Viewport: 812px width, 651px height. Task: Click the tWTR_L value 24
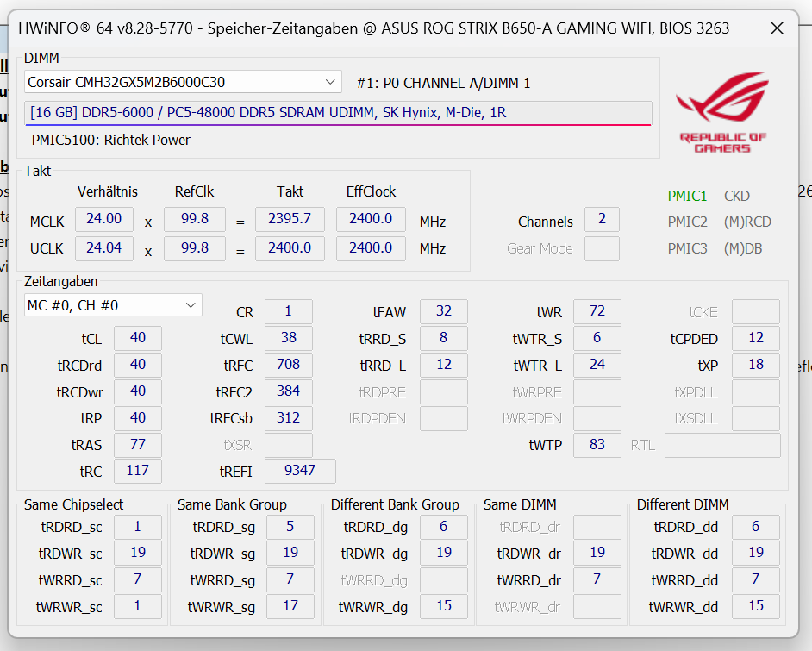tap(597, 365)
